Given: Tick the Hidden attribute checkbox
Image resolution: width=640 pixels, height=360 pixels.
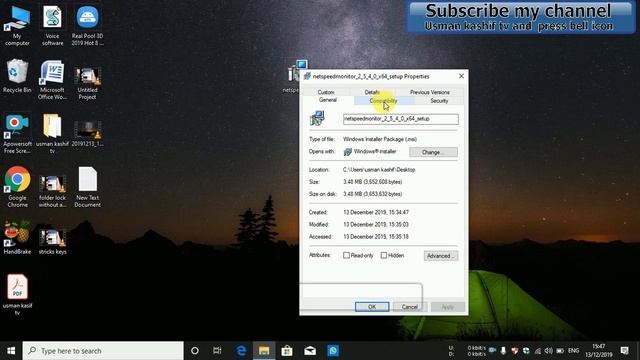Looking at the screenshot, I should point(384,256).
